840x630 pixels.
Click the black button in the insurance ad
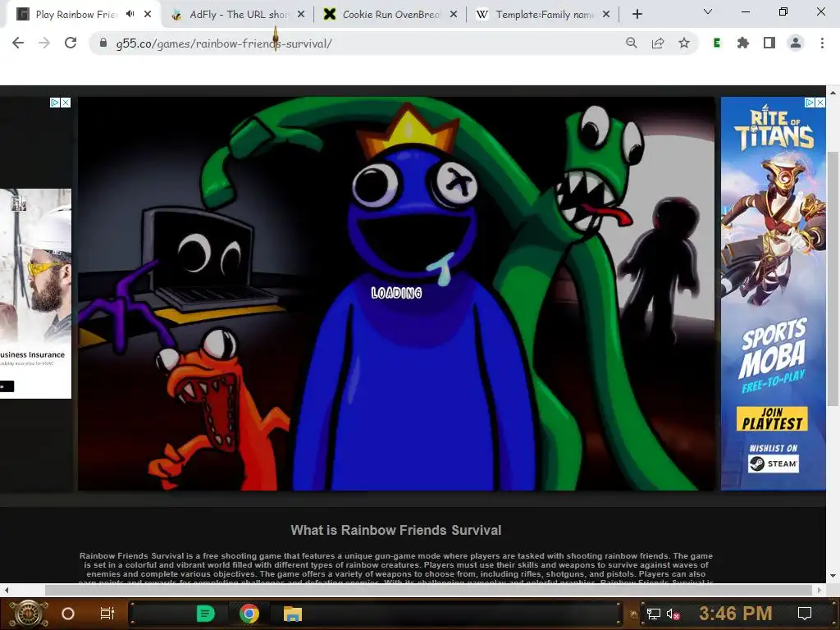coord(7,386)
